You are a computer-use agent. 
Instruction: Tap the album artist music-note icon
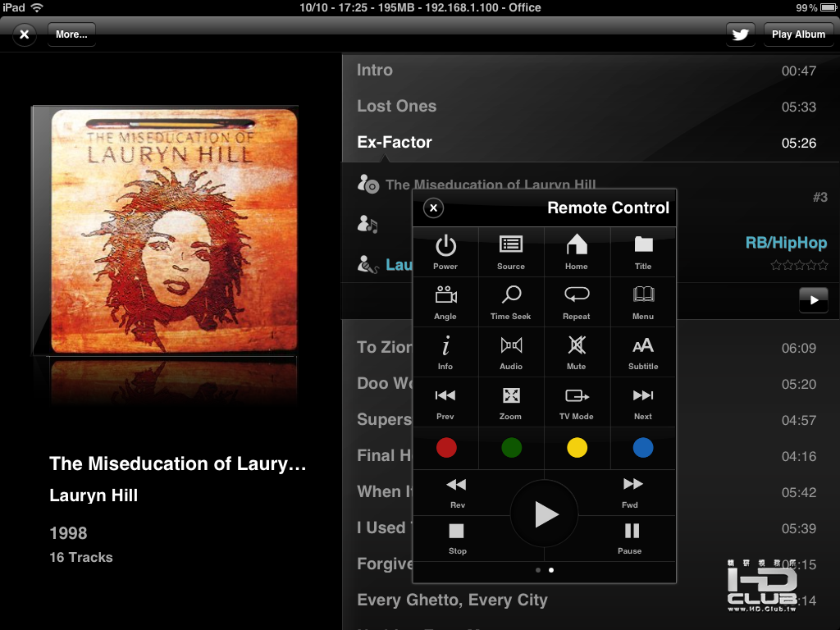pyautogui.click(x=367, y=224)
